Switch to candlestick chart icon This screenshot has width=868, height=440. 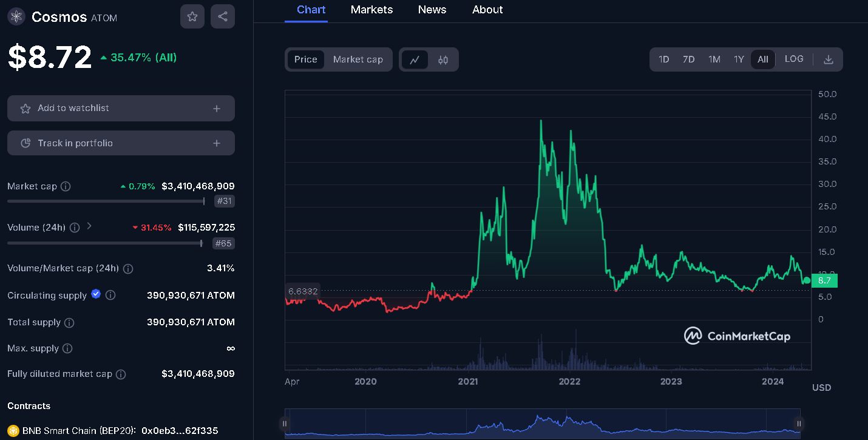443,59
